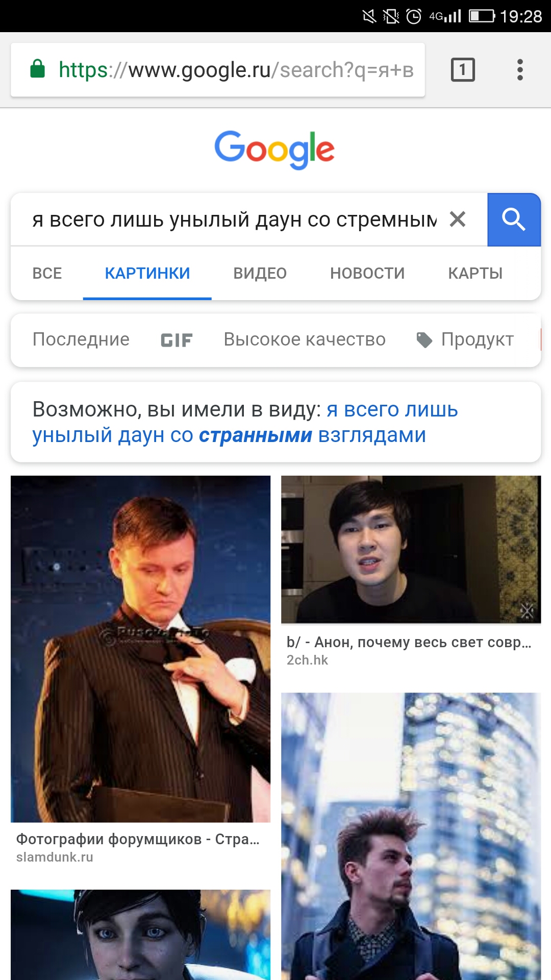Clear the search query with X icon
The image size is (551, 980).
pos(458,219)
